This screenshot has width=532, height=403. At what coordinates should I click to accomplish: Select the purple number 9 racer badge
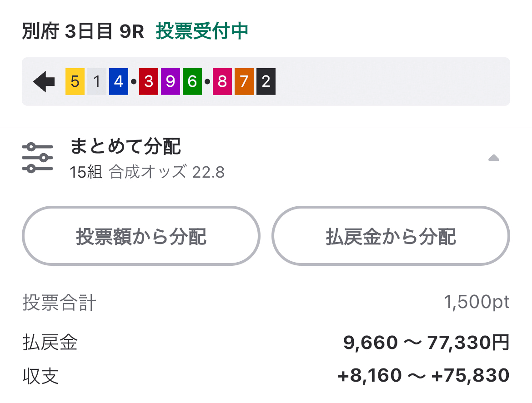[170, 81]
